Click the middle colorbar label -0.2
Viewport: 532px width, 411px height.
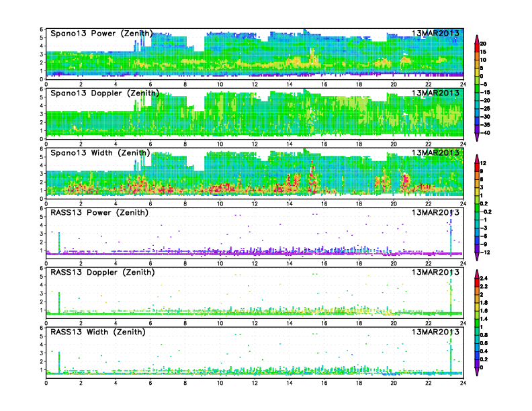pyautogui.click(x=486, y=212)
